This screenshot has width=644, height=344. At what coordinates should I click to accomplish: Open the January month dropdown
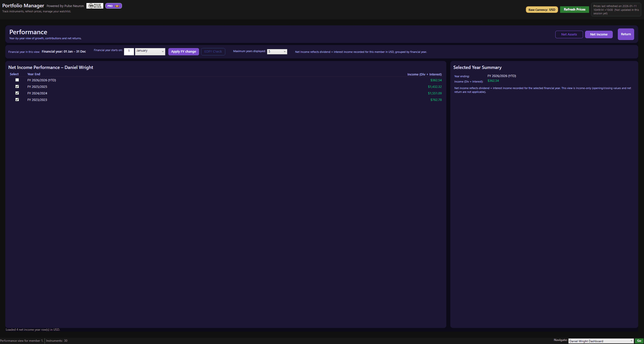150,51
